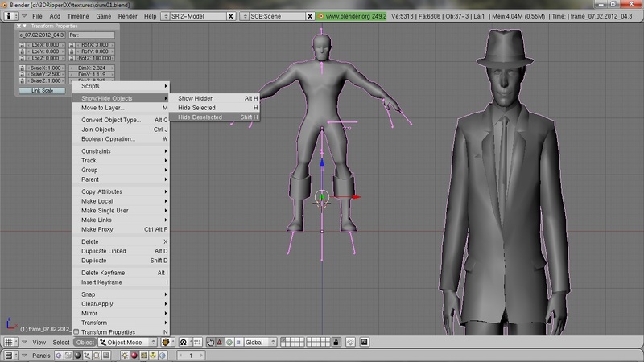The height and width of the screenshot is (362, 644).
Task: Click the object name field in Transform Properties
Action: [x=42, y=35]
